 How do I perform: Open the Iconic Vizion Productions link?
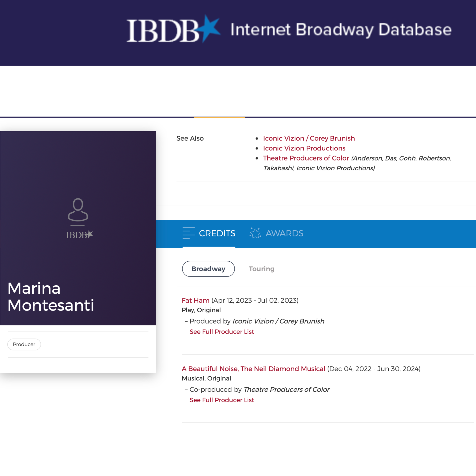pyautogui.click(x=304, y=148)
